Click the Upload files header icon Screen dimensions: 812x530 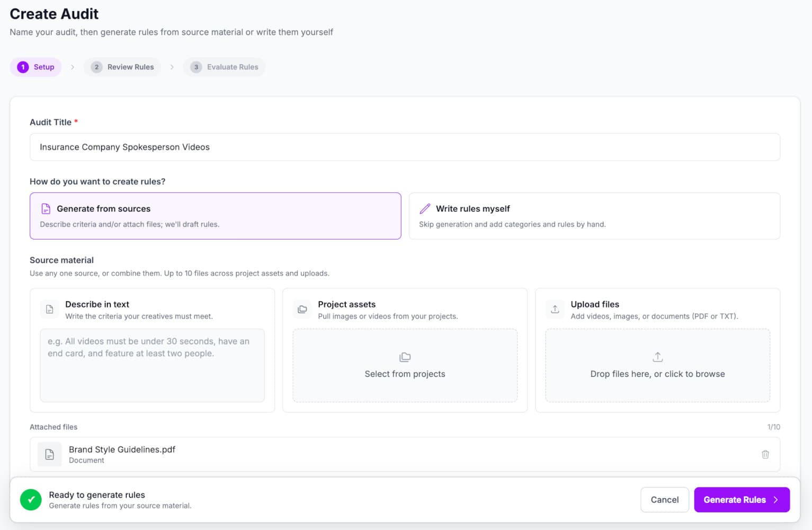(x=555, y=309)
